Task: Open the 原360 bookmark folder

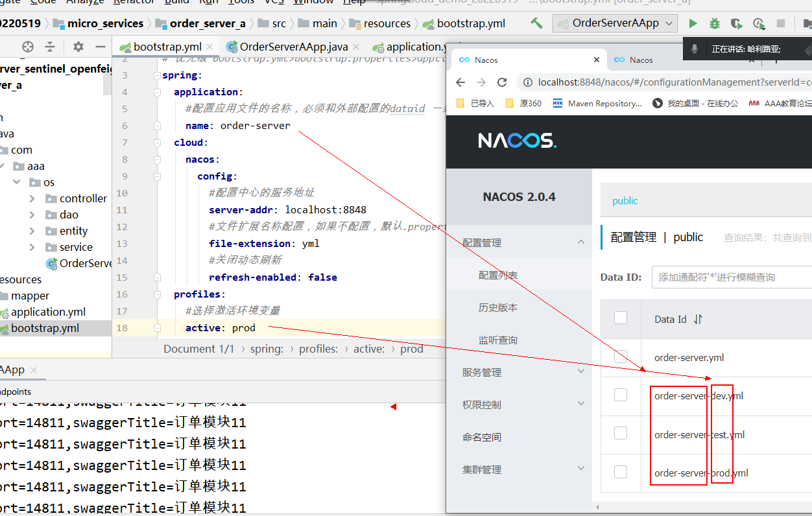Action: [523, 103]
